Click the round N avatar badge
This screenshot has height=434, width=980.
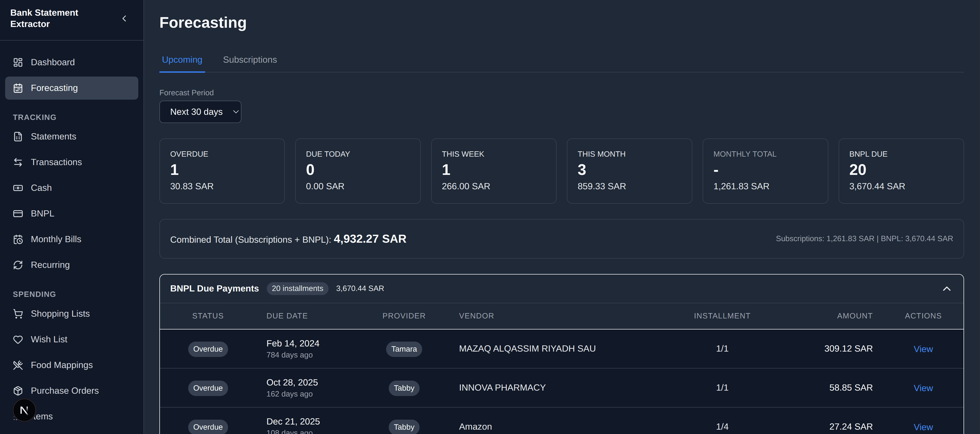[x=24, y=410]
